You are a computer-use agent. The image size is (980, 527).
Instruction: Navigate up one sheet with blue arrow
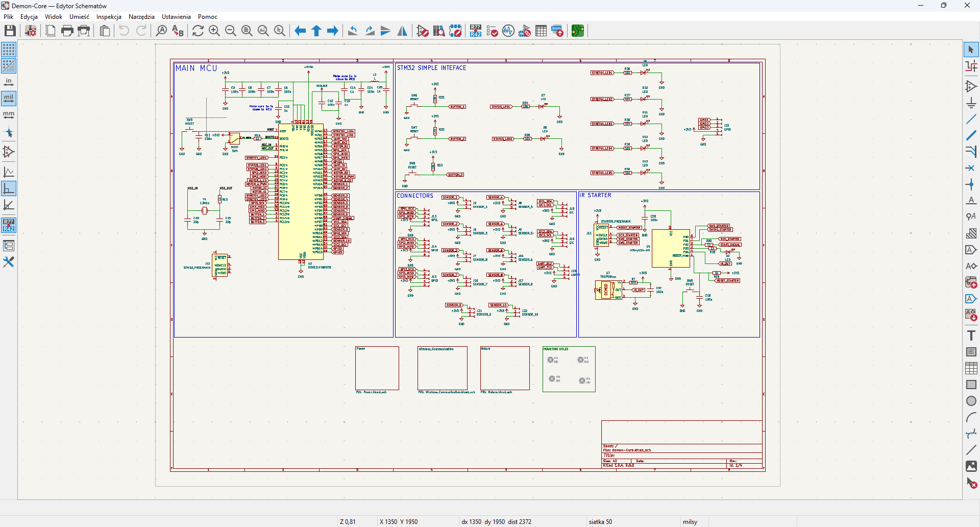point(316,31)
